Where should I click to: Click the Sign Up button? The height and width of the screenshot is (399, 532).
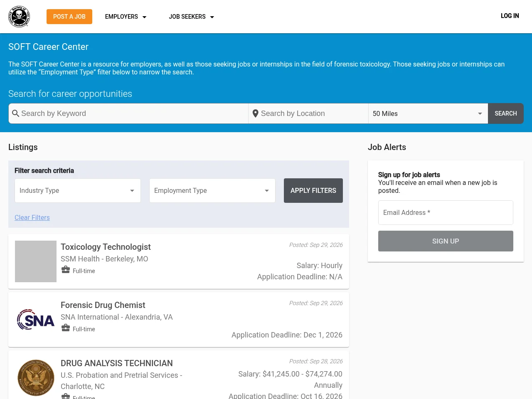446,241
